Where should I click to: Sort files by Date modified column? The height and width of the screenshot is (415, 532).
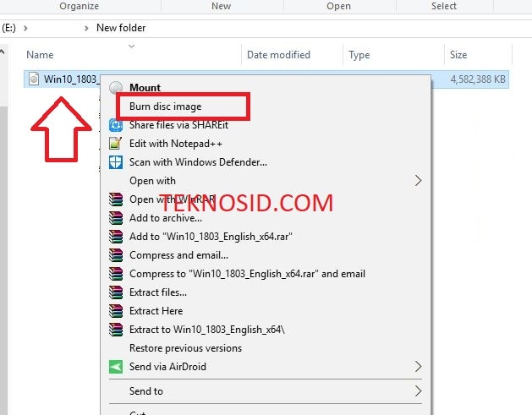[x=278, y=55]
